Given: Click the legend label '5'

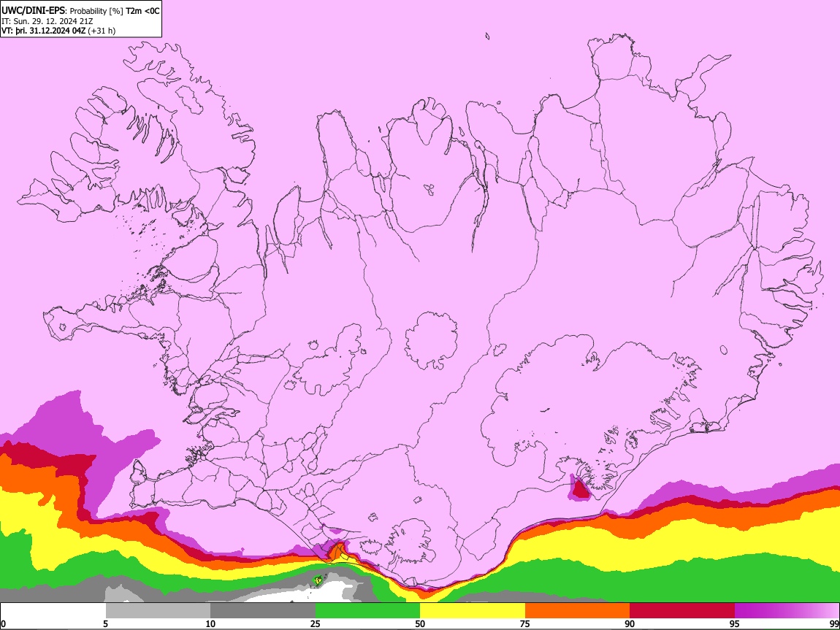Looking at the screenshot, I should (x=105, y=623).
